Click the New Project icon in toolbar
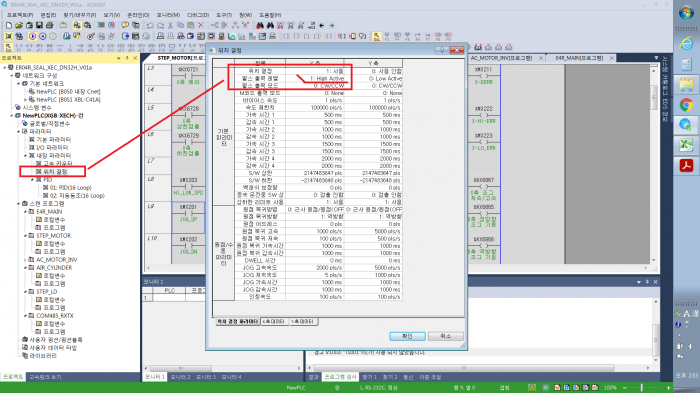The height and width of the screenshot is (393, 700). click(x=9, y=25)
